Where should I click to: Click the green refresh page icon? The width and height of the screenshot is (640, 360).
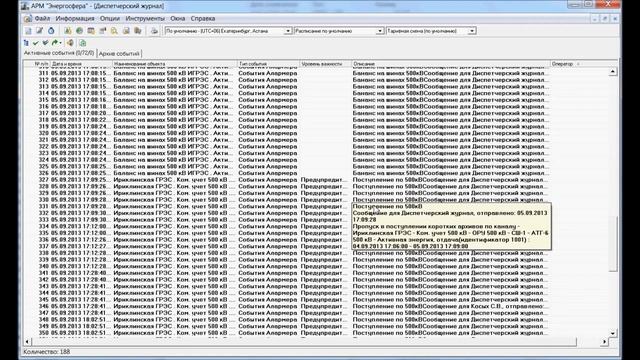click(83, 43)
